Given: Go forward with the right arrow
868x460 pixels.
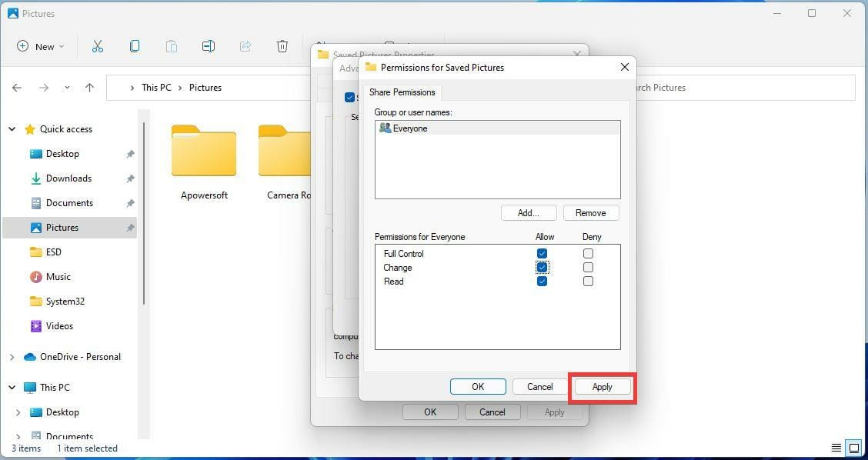Looking at the screenshot, I should (44, 88).
